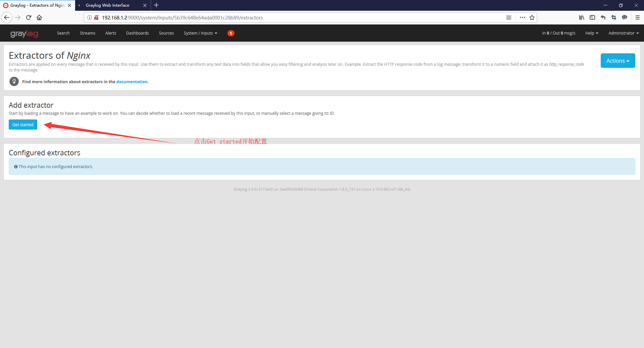Go back to the previous browser page

click(x=7, y=17)
